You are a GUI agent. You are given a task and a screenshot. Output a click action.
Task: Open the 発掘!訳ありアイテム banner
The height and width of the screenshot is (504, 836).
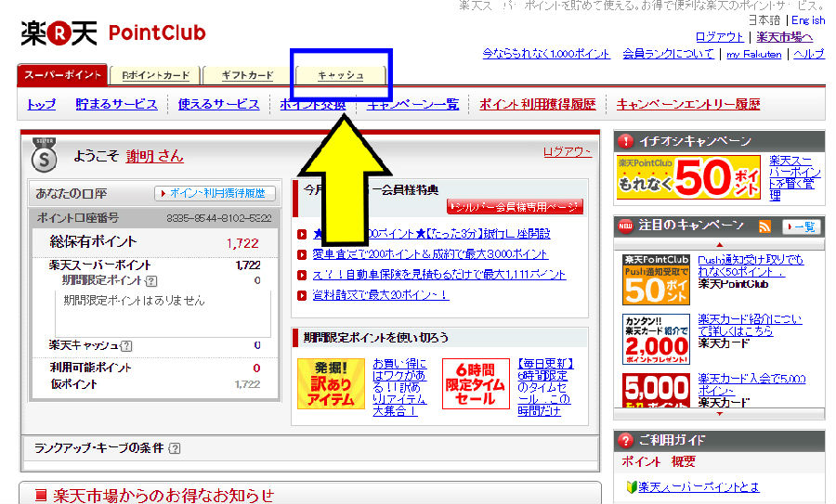click(331, 383)
